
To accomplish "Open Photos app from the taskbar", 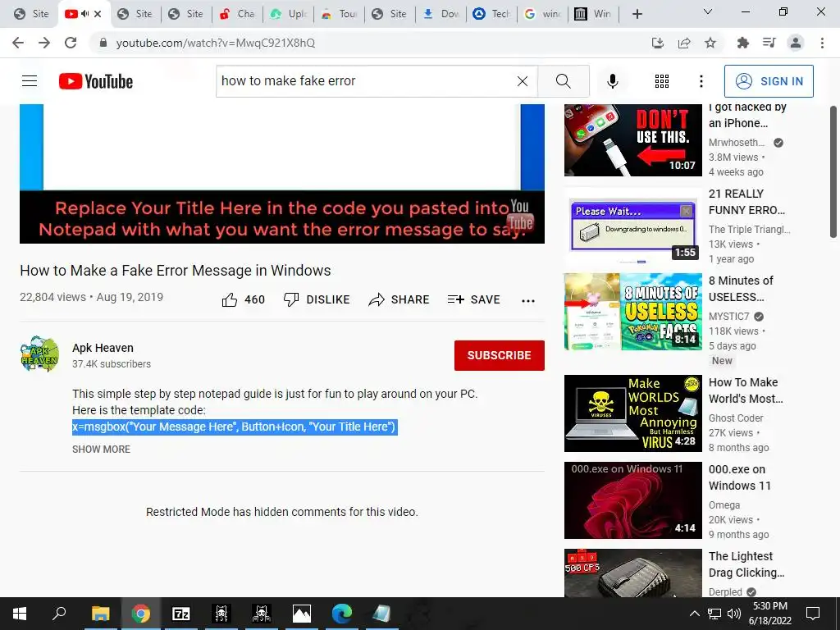I will pyautogui.click(x=301, y=614).
